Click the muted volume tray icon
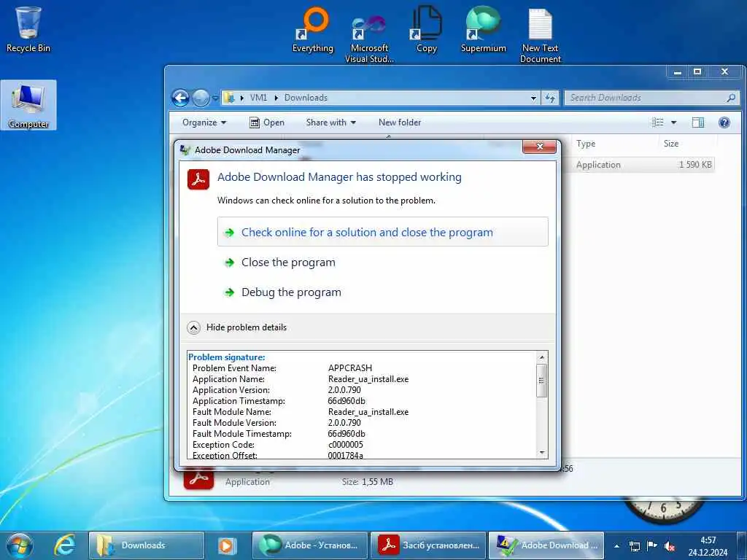 (670, 546)
